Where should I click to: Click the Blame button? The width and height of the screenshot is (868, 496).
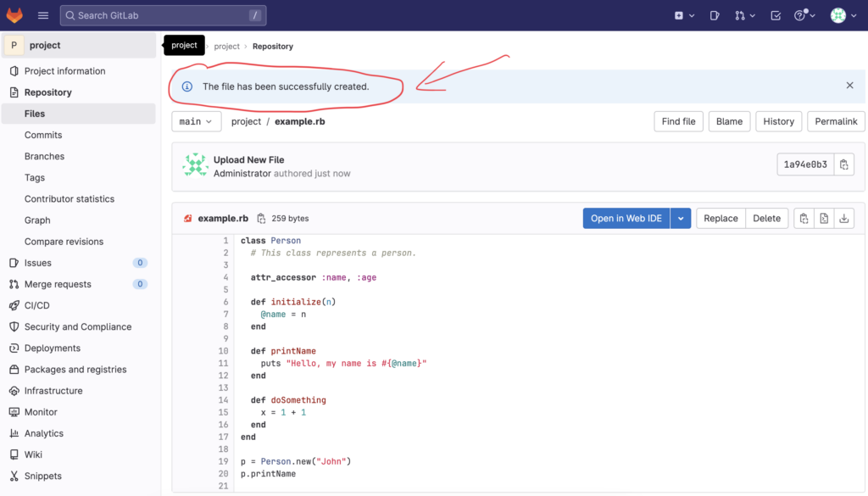729,121
